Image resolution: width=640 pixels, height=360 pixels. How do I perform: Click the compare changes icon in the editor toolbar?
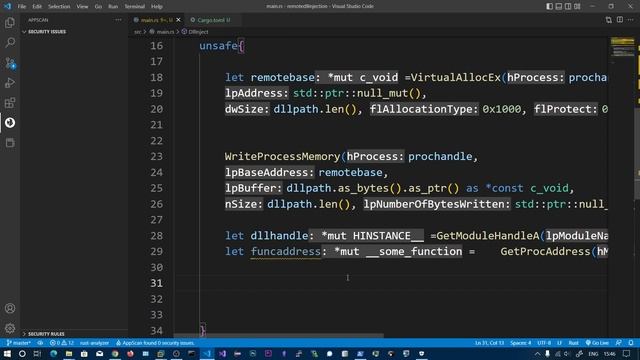[609, 20]
